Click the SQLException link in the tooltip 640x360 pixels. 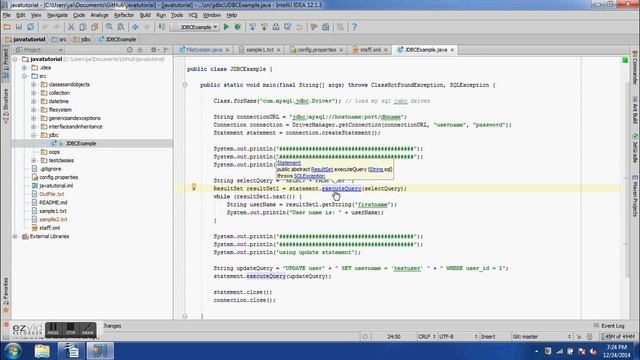tap(309, 176)
